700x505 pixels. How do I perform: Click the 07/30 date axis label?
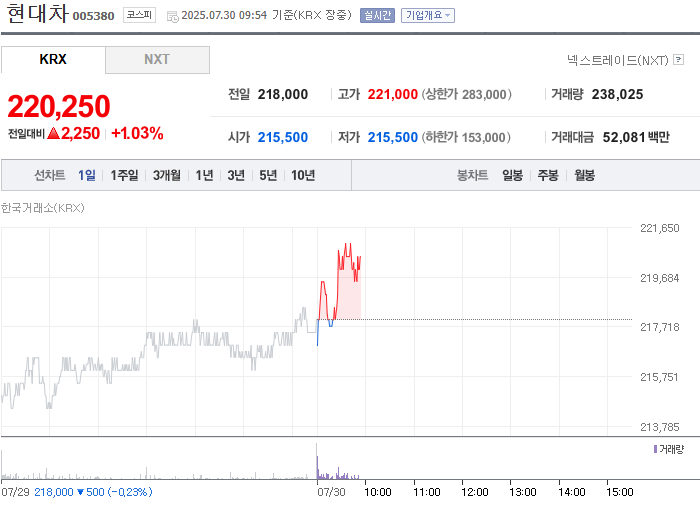[331, 492]
